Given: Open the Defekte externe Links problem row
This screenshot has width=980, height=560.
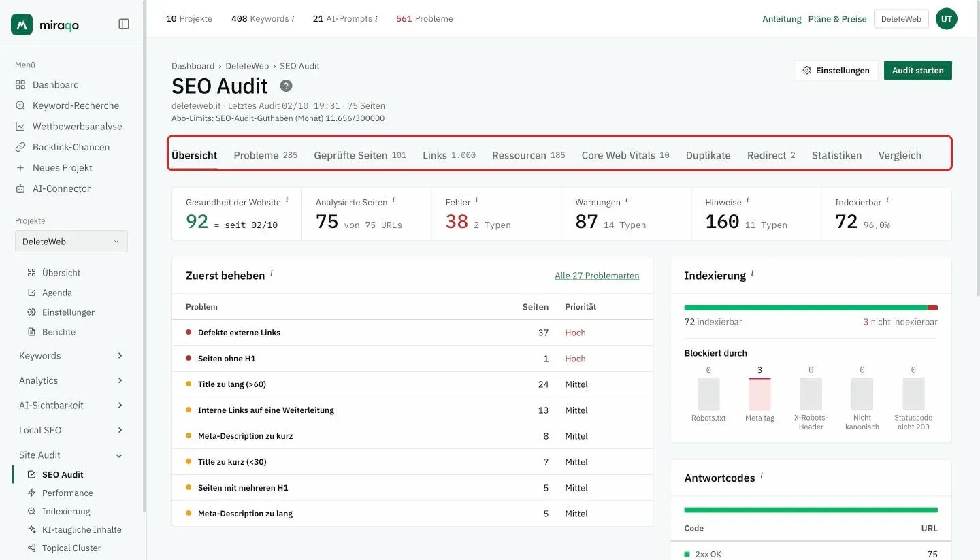Looking at the screenshot, I should click(x=412, y=333).
